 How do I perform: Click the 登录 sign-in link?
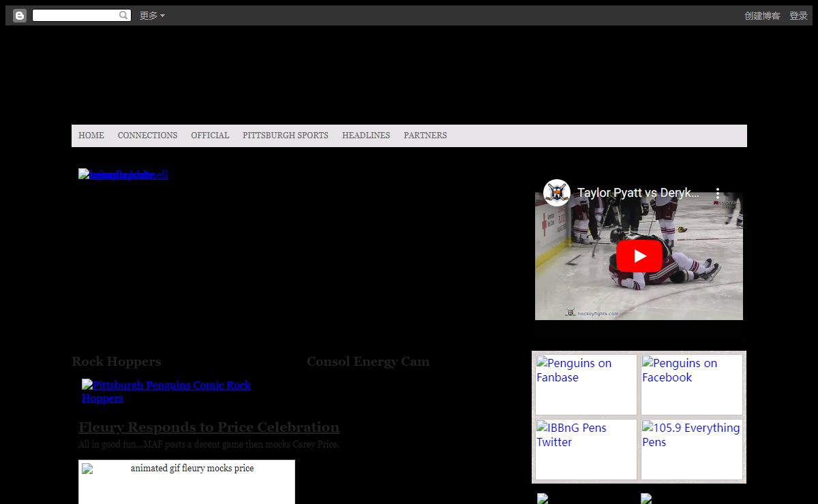click(798, 16)
